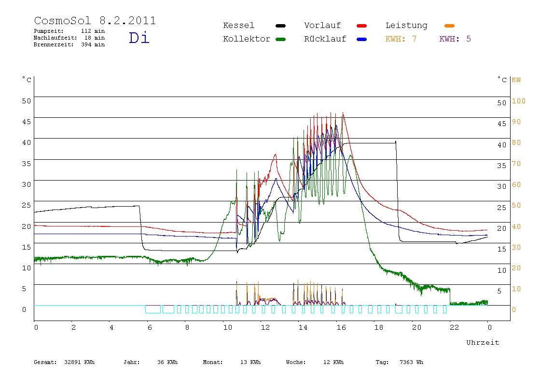
Task: Click the '6' hour tick on time axis
Action: (150, 327)
